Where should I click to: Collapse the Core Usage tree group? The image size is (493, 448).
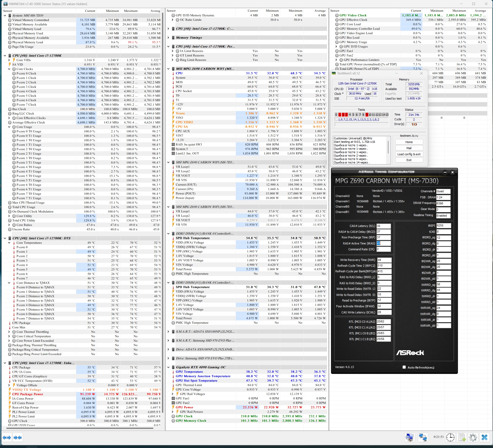click(x=9, y=127)
